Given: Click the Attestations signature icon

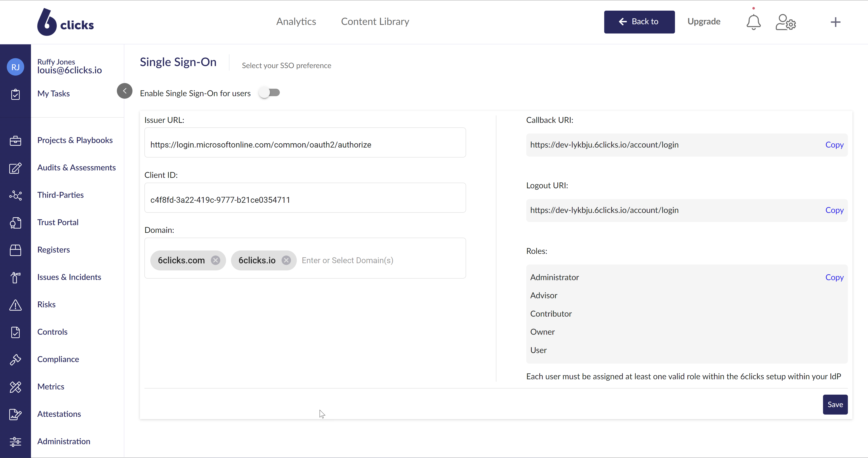Looking at the screenshot, I should 16,414.
